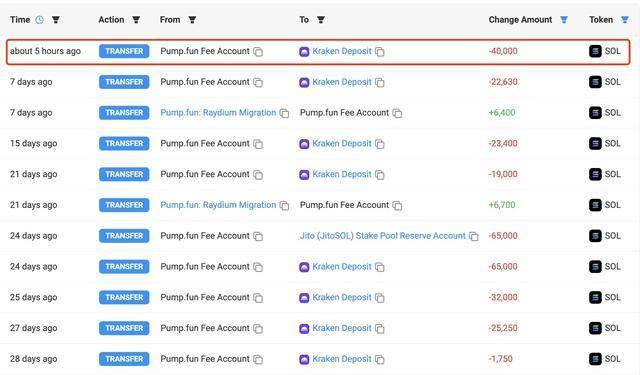Open the From column filter
Screen dimensions: 640x375
coord(192,20)
